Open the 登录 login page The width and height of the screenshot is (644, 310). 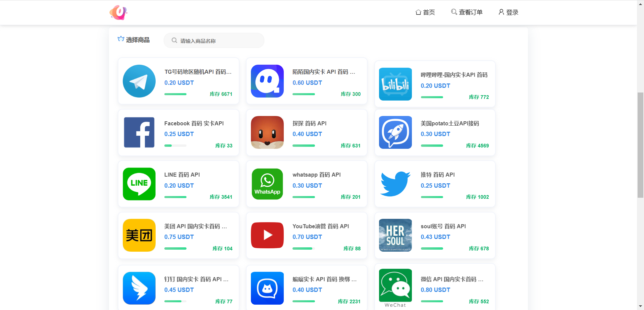point(508,12)
